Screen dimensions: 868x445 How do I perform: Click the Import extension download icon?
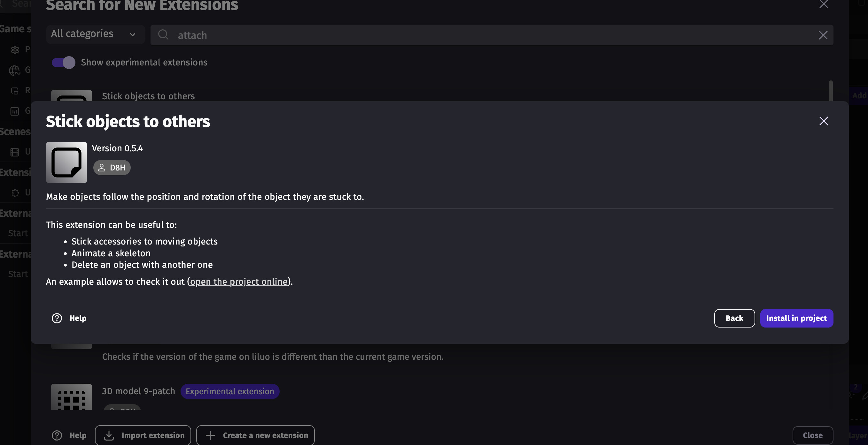(x=109, y=435)
